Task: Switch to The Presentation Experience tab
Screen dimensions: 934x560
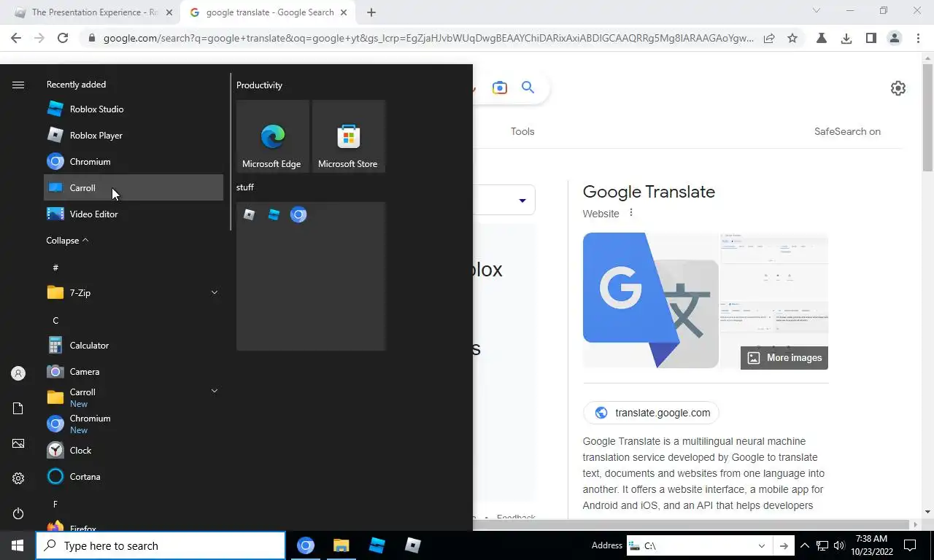Action: coord(95,12)
